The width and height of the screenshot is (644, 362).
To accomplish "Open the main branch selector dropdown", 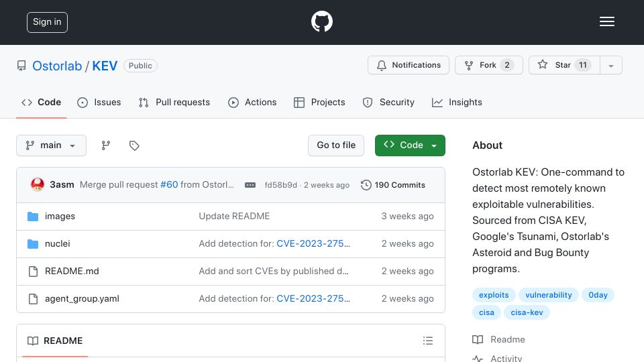I will 52,145.
